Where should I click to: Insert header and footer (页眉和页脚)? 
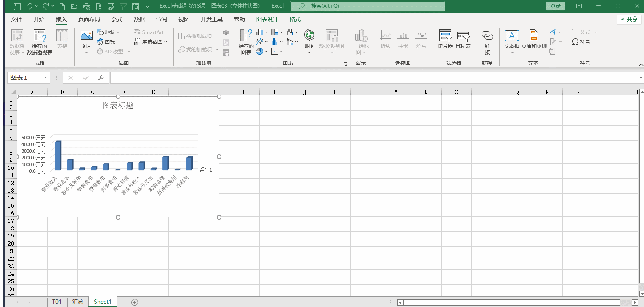tap(534, 39)
